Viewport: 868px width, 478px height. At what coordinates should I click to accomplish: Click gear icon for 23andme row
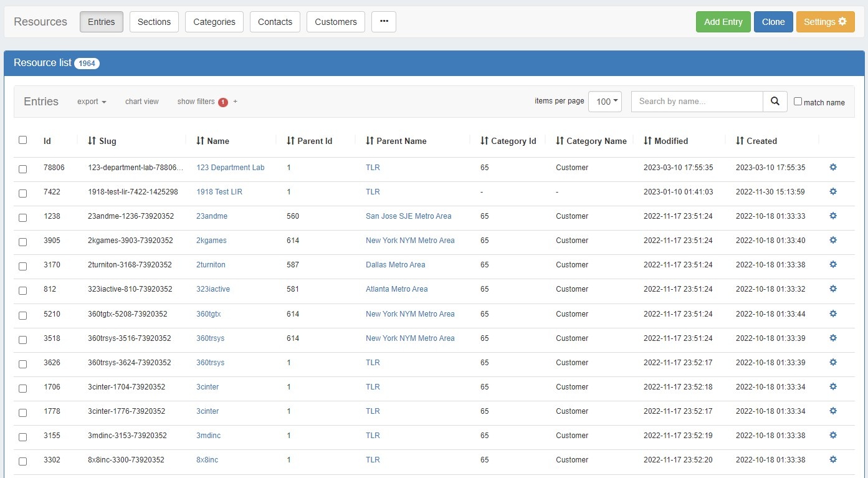coord(833,216)
